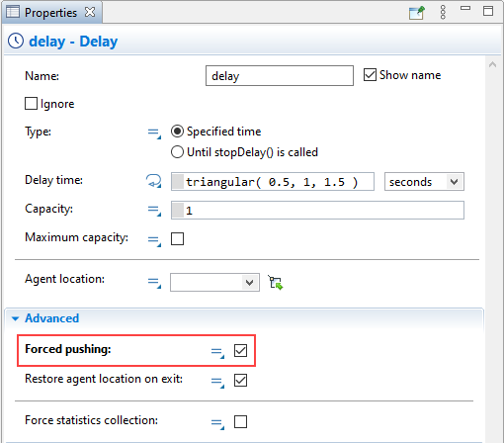Image resolution: width=504 pixels, height=443 pixels.
Task: Open the seconds time unit dropdown
Action: tap(424, 182)
